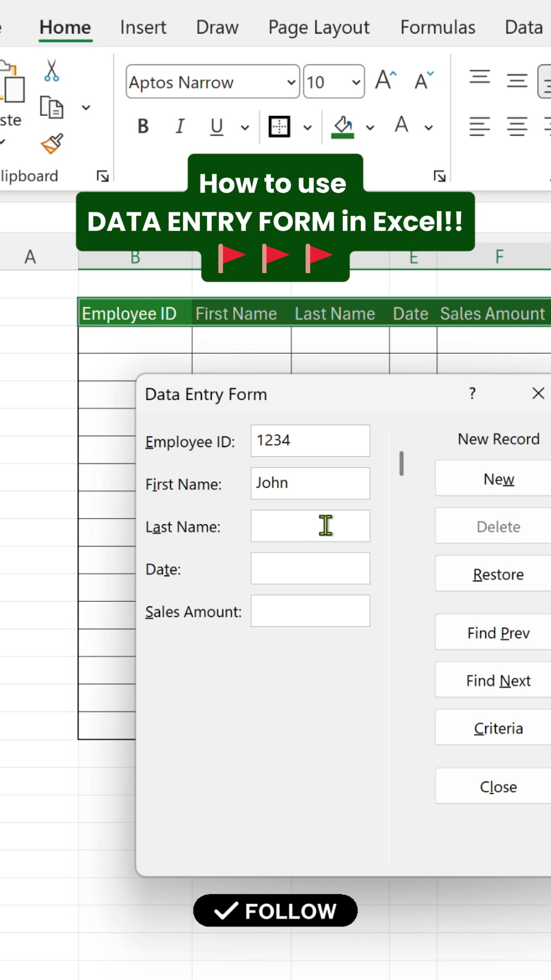Click the Find Next button
551x980 pixels.
click(493, 680)
